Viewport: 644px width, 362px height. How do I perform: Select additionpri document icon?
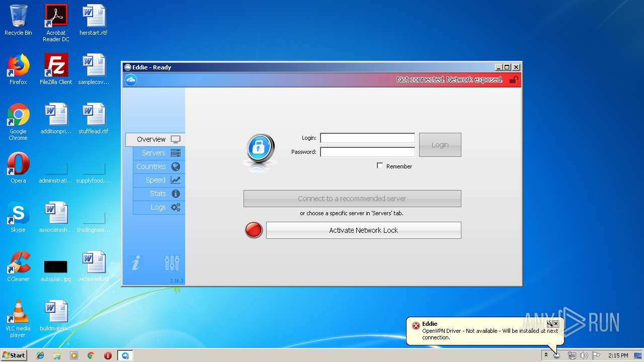[x=56, y=119]
